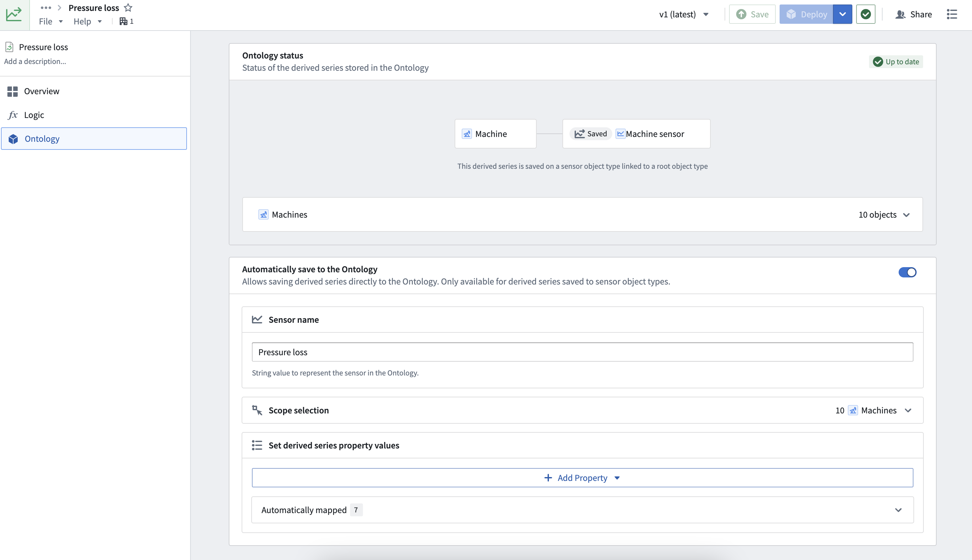Image resolution: width=972 pixels, height=560 pixels.
Task: Click the Machine node in the diagram
Action: 495,134
